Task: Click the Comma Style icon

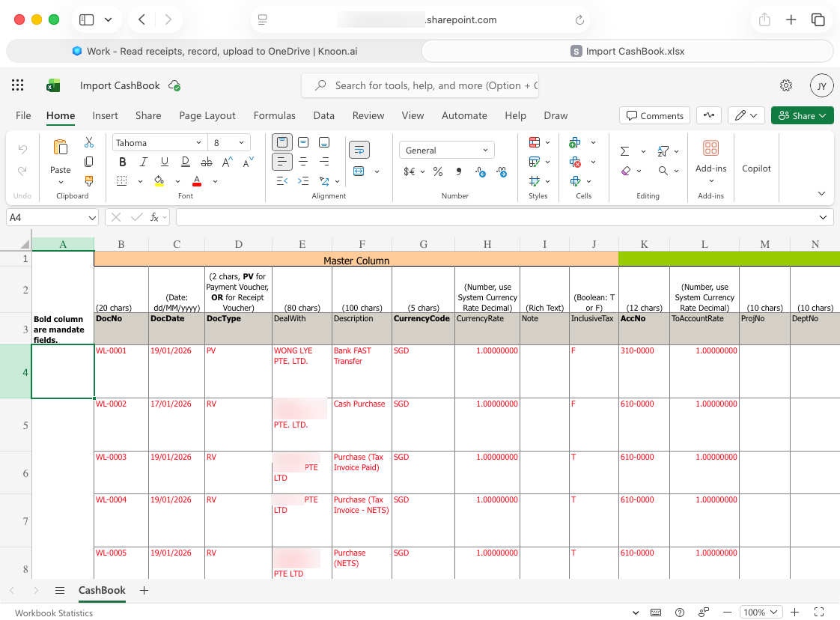Action: coord(459,171)
